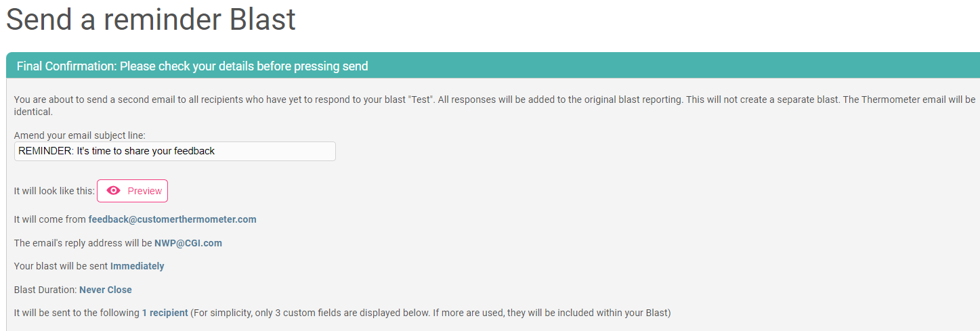Click the "Blast Duration:" label
Screen dimensions: 980x331
click(45, 290)
